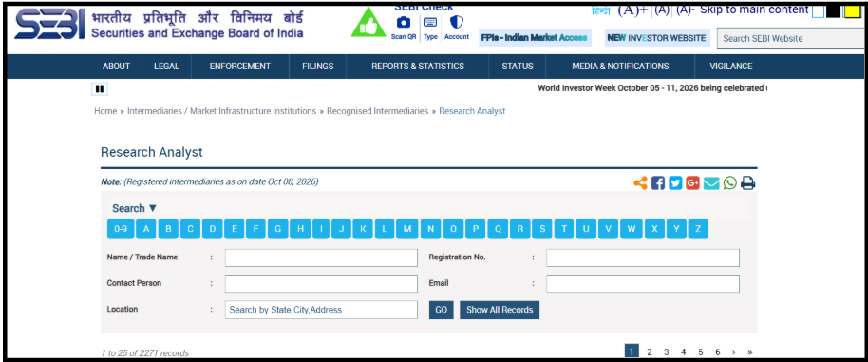Viewport: 868px width, 362px height.
Task: Jump to last page double arrow
Action: tap(750, 352)
